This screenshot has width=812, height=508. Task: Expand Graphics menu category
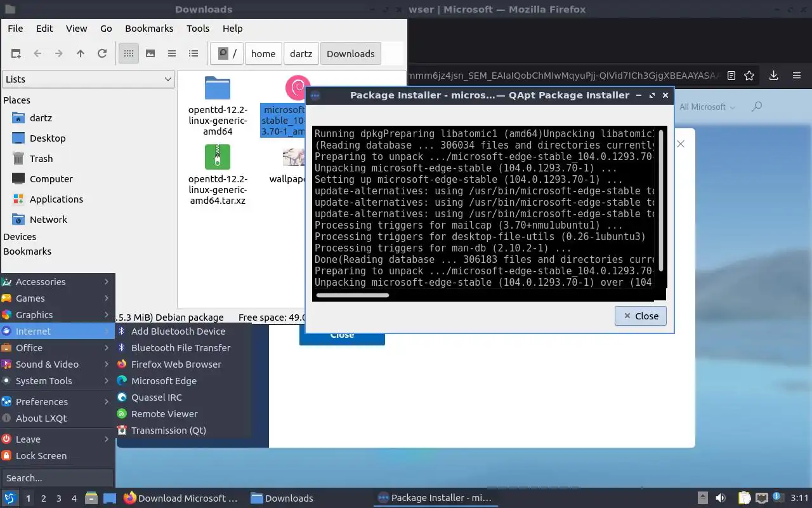(57, 314)
